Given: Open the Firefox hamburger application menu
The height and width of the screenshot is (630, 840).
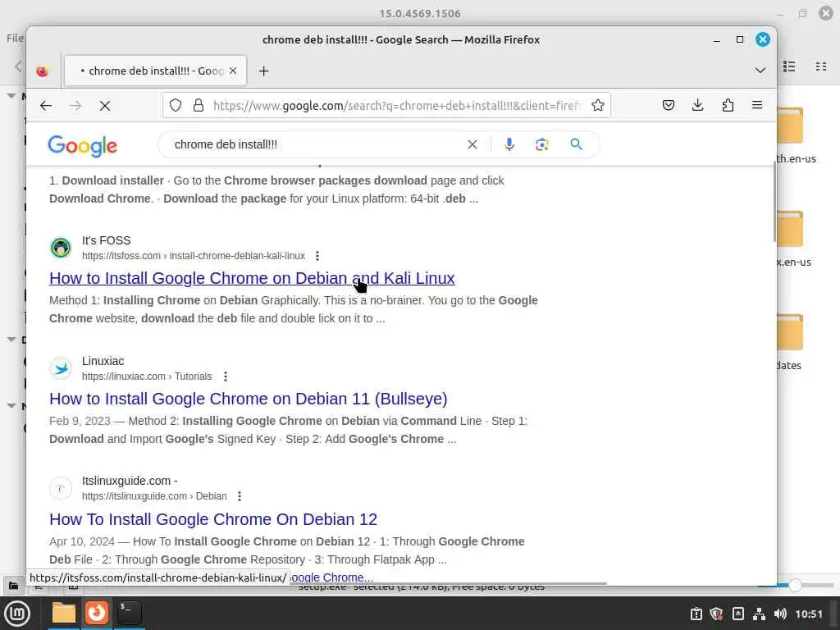Looking at the screenshot, I should click(x=757, y=105).
